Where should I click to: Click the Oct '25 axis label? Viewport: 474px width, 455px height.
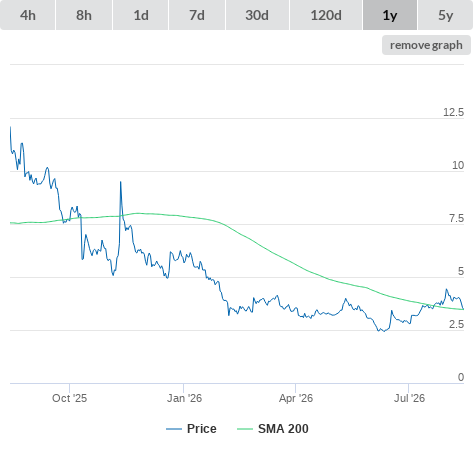click(69, 398)
